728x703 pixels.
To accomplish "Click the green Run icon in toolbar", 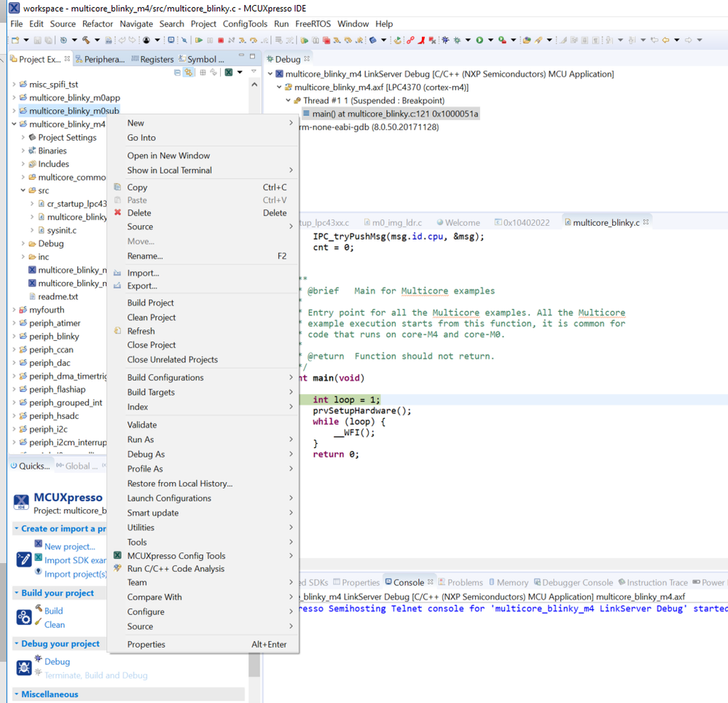I will coord(480,40).
